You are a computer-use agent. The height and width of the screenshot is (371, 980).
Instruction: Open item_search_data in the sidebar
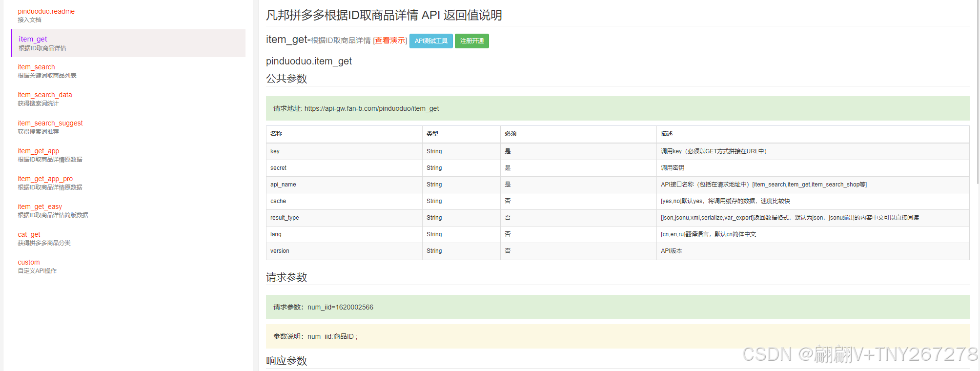[x=45, y=95]
